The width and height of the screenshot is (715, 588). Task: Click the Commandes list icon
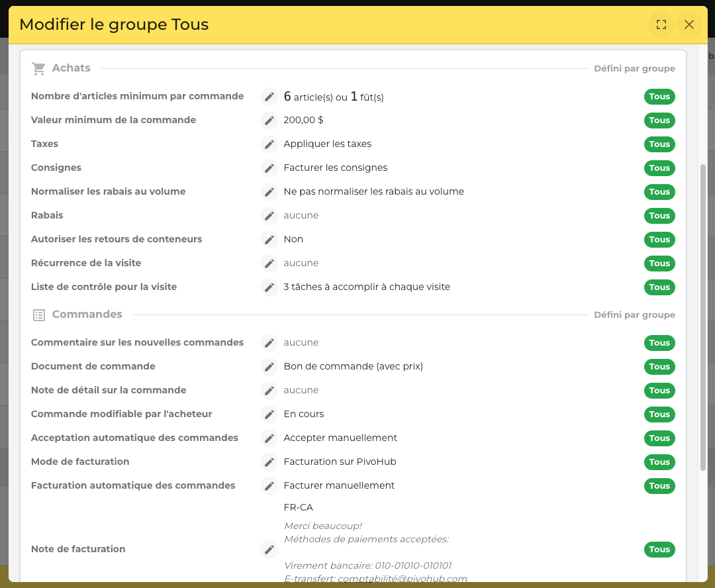pos(39,315)
